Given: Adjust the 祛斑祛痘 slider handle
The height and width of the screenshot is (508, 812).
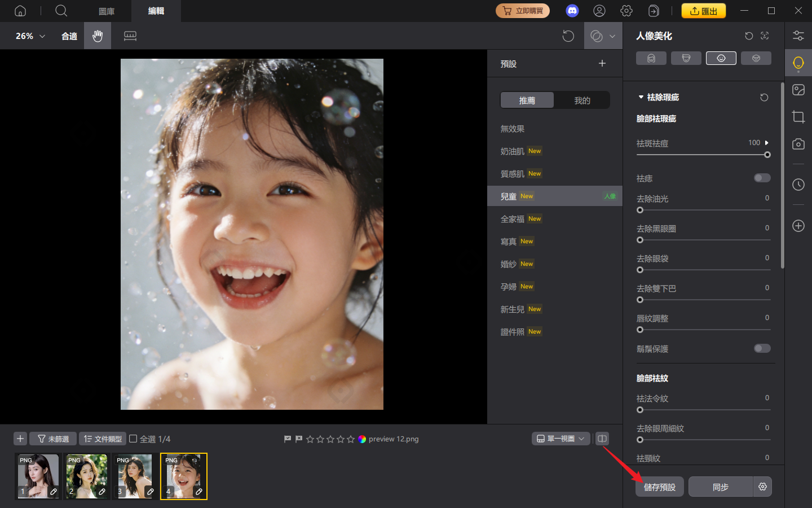Looking at the screenshot, I should [767, 155].
